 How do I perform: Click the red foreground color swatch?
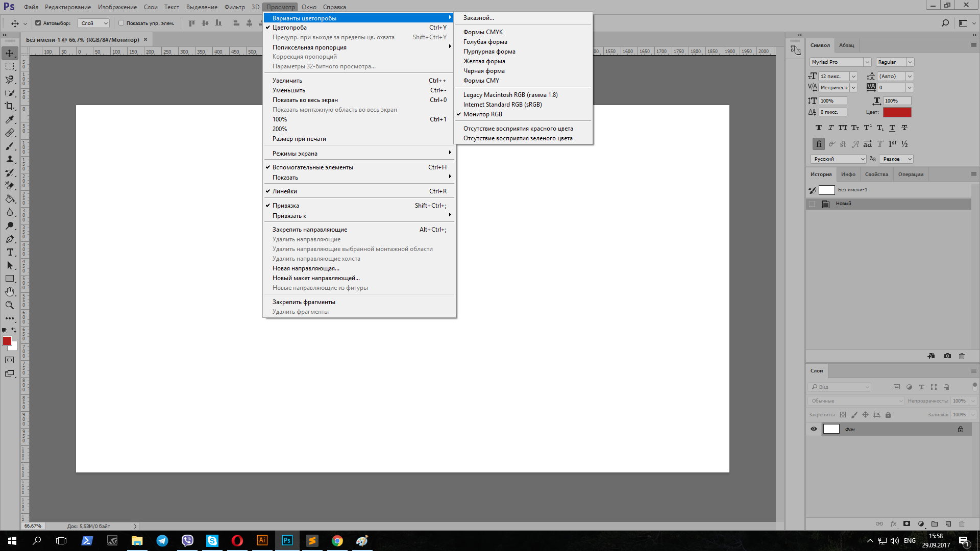pyautogui.click(x=7, y=340)
